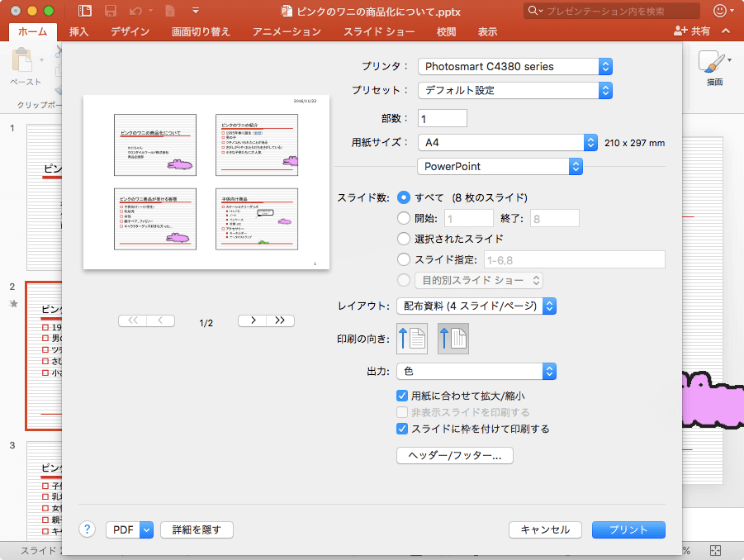Image resolution: width=744 pixels, height=560 pixels.
Task: Switch to the アニメーション tab
Action: pos(287,31)
